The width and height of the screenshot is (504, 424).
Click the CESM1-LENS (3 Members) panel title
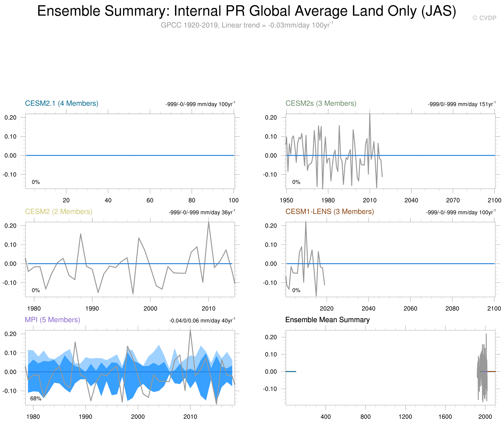click(x=329, y=212)
